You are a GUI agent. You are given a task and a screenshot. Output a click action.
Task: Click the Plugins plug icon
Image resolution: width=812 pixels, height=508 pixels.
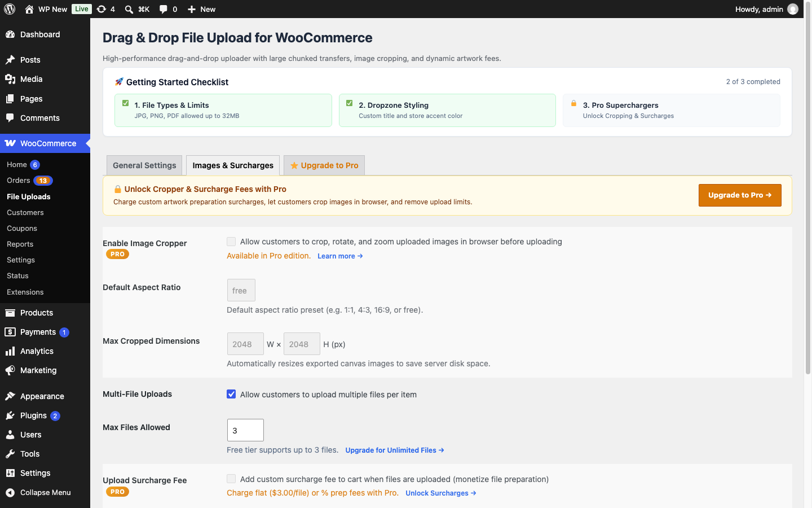click(x=10, y=415)
